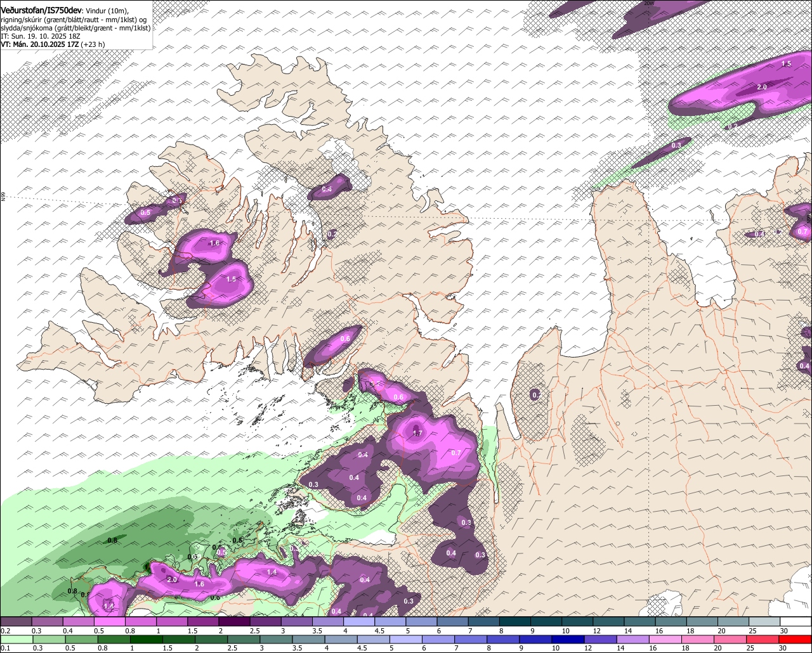The image size is (812, 653).
Task: Click the 2.0 value in the northeast offshore band
Action: pos(762,87)
